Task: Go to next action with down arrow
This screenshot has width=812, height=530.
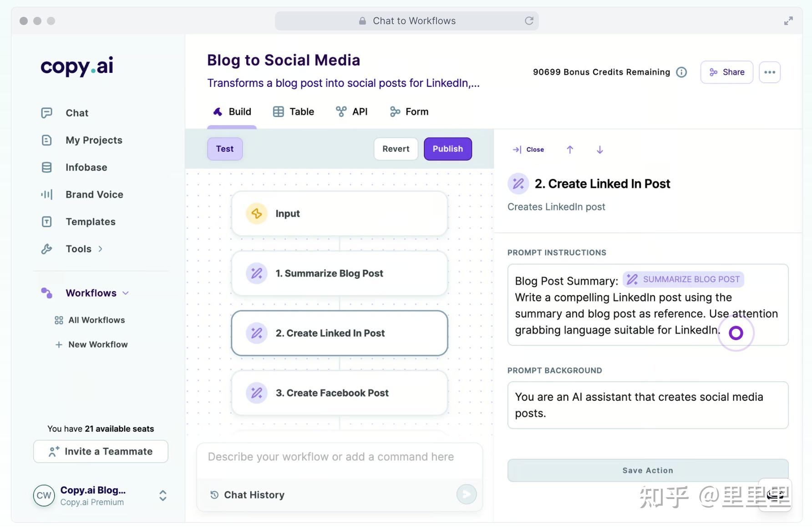Action: pyautogui.click(x=600, y=149)
